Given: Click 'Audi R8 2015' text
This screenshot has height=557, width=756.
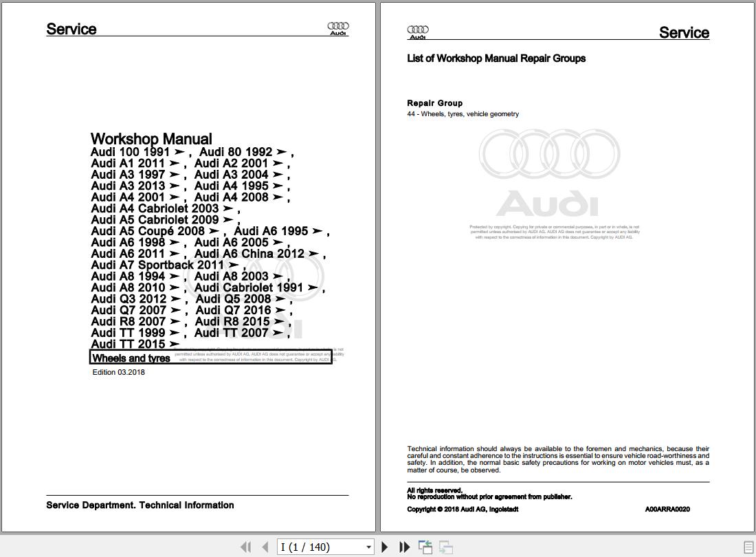Looking at the screenshot, I should (x=232, y=321).
